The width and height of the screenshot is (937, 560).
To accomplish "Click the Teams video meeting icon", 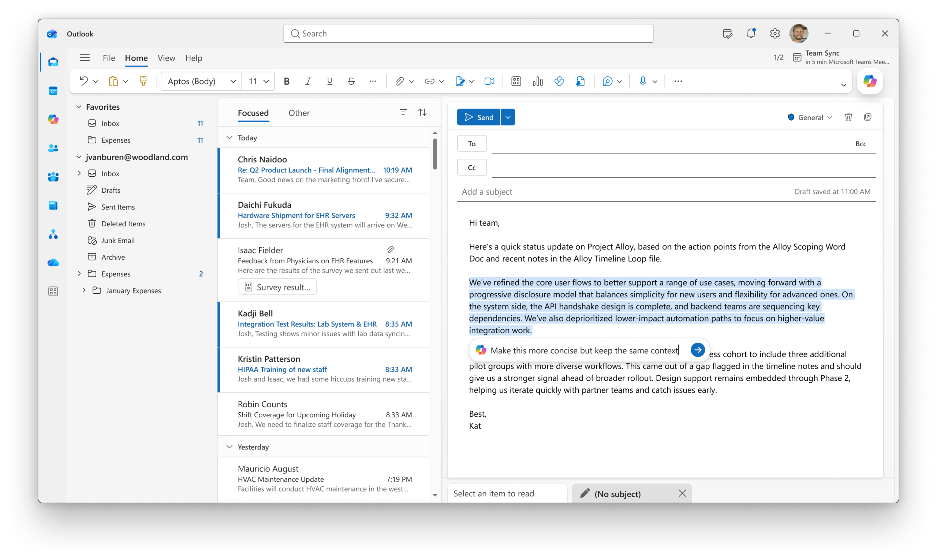I will pyautogui.click(x=489, y=81).
